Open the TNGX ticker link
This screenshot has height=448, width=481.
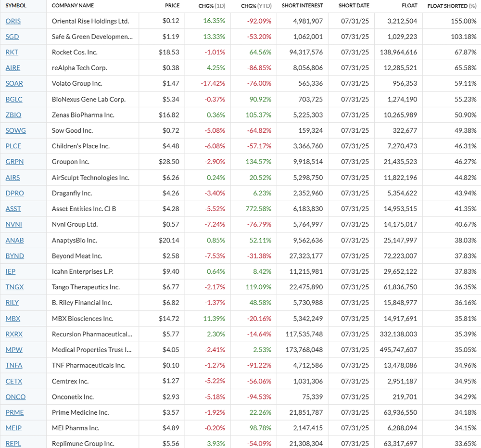pos(14,287)
